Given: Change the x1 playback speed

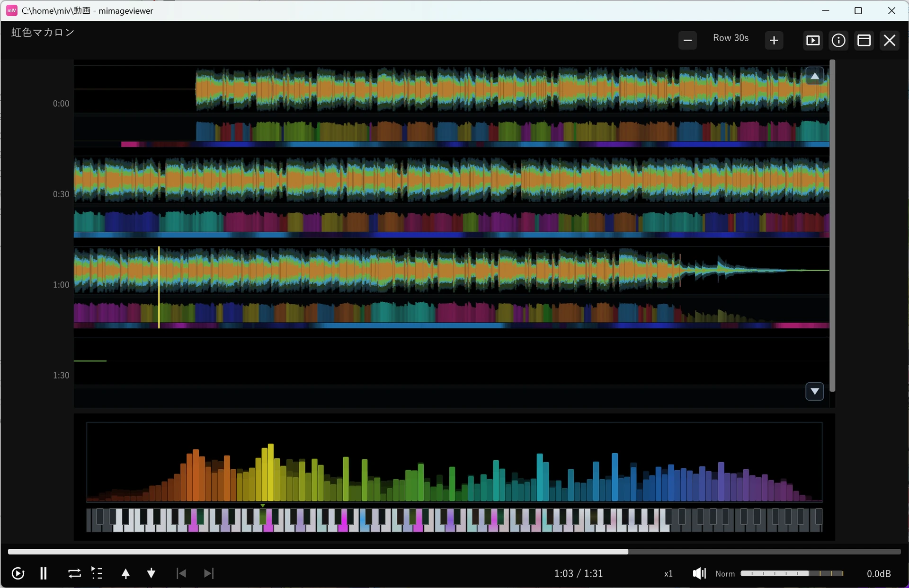Looking at the screenshot, I should click(668, 574).
